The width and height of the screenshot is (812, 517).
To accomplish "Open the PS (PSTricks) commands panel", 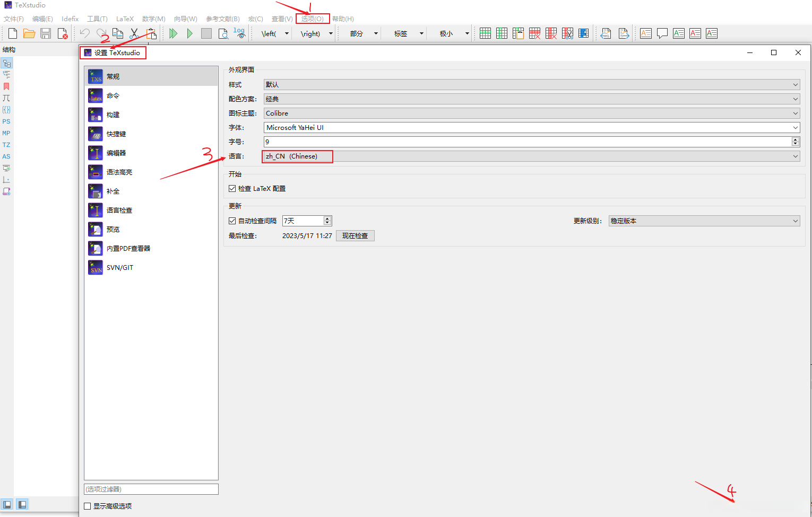I will 6,121.
